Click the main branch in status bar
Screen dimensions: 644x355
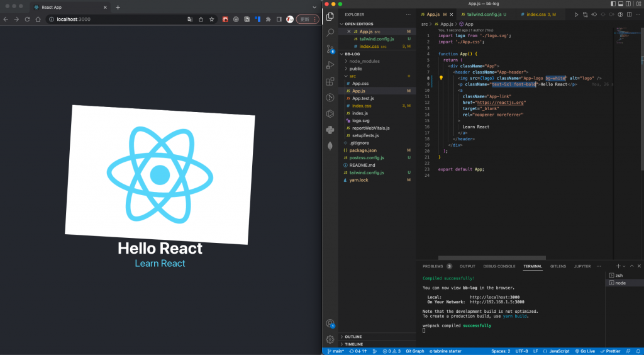pos(336,351)
